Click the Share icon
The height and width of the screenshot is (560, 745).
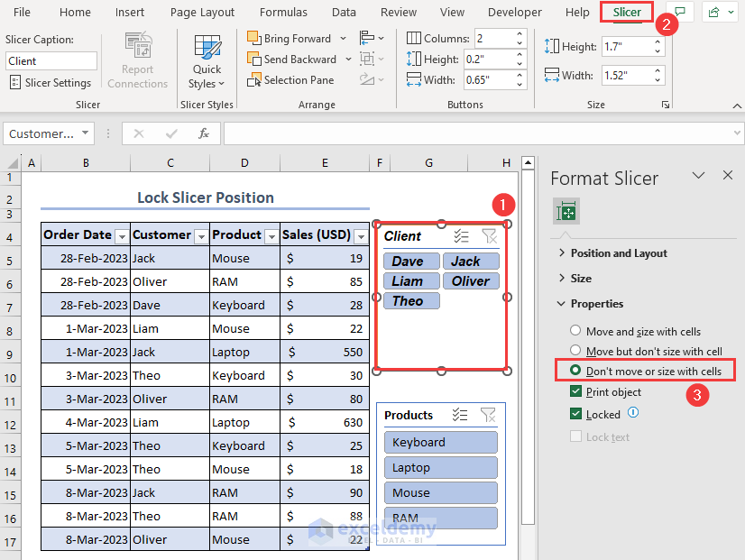[x=713, y=12]
